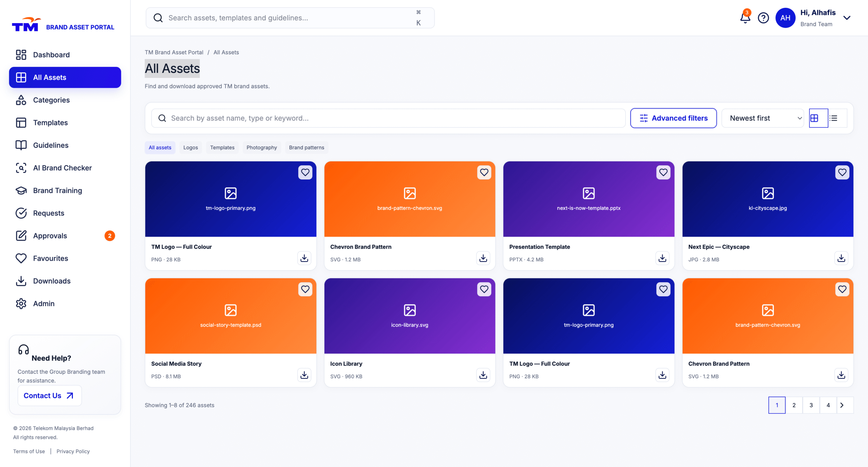Viewport: 868px width, 467px height.
Task: Focus the global search assets and templates field
Action: 290,18
